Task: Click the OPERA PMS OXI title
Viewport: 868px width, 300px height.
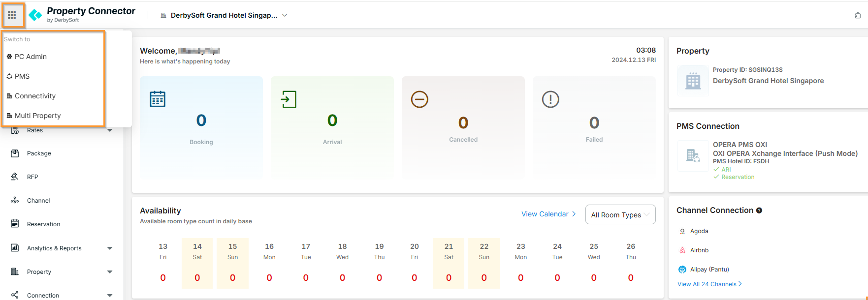Action: coord(740,145)
